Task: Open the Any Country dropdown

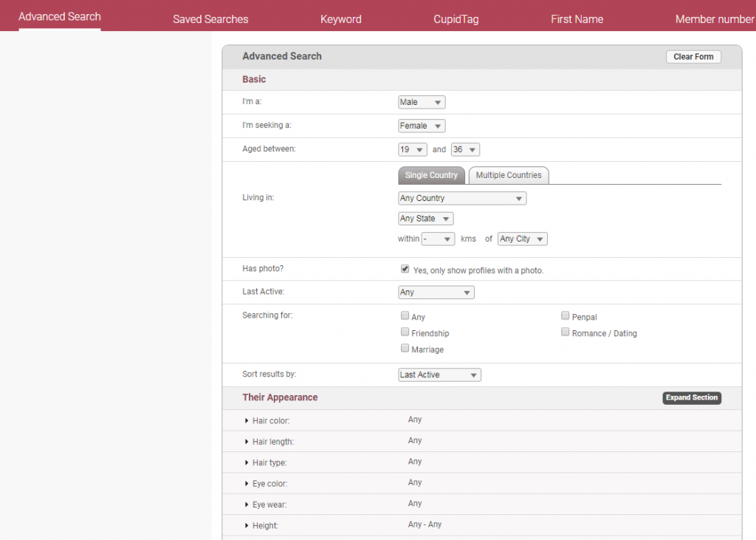Action: 461,198
